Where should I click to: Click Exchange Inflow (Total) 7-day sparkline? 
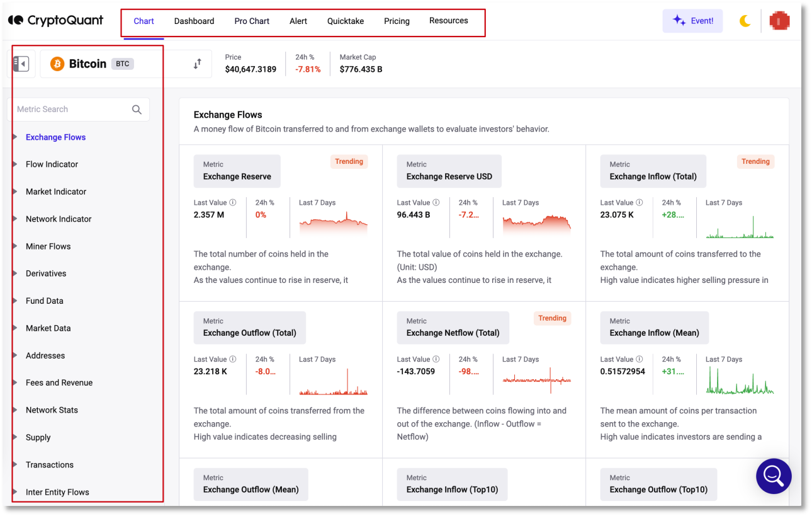tap(740, 227)
